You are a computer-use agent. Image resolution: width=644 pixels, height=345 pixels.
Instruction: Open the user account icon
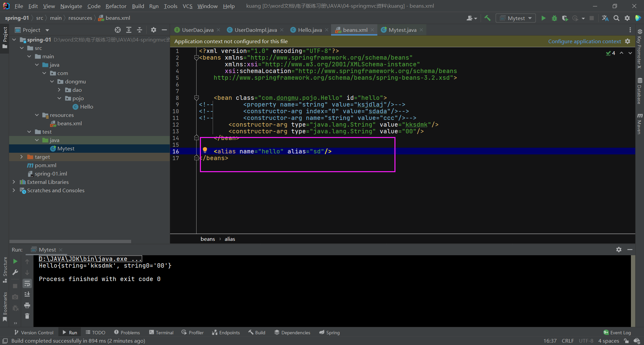click(x=471, y=18)
